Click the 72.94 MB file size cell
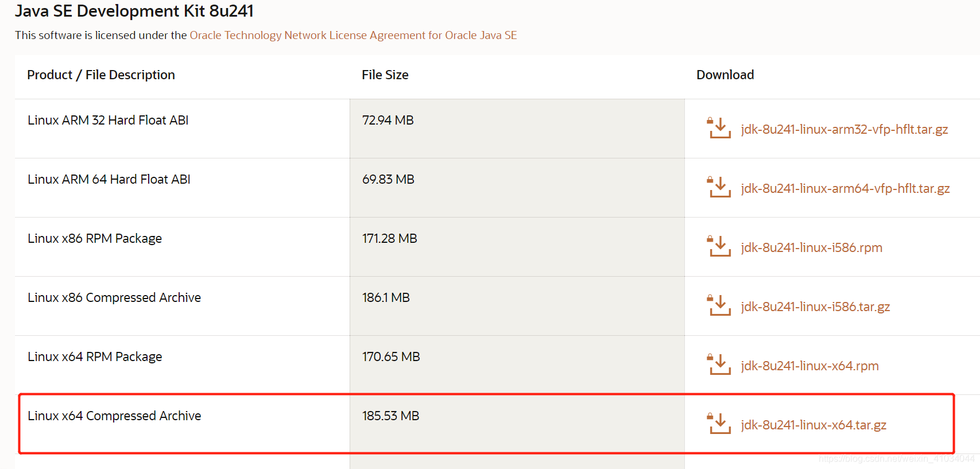This screenshot has height=469, width=980. (517, 129)
